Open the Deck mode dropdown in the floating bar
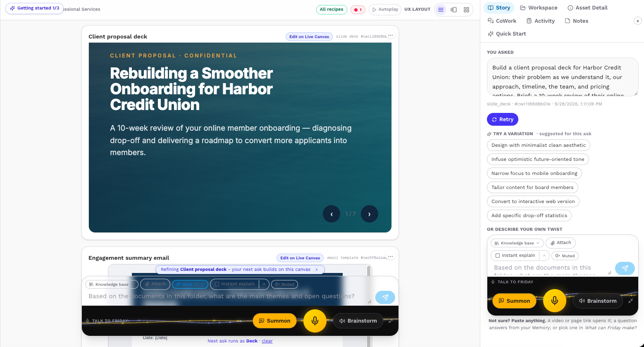 tap(190, 284)
